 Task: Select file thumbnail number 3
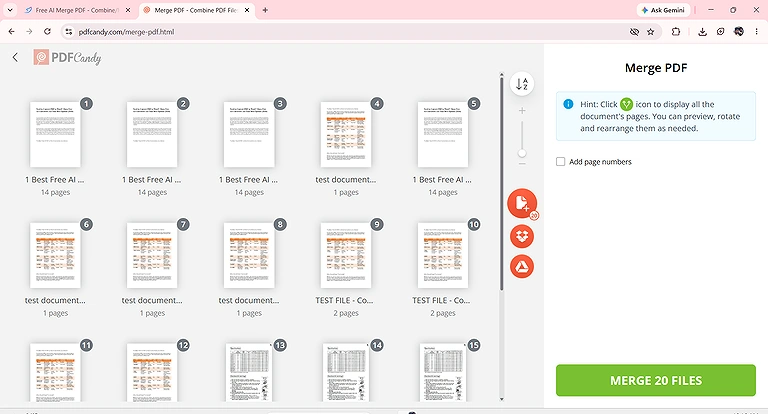(249, 134)
